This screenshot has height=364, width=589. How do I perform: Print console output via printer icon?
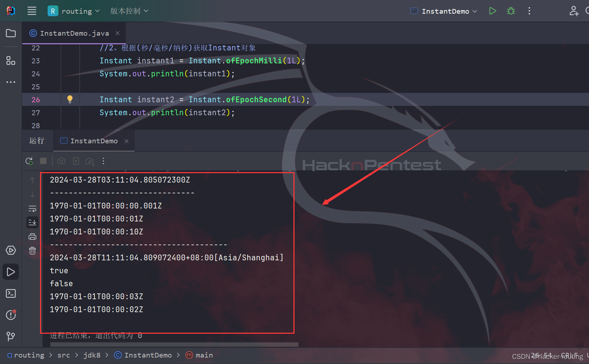coord(32,236)
